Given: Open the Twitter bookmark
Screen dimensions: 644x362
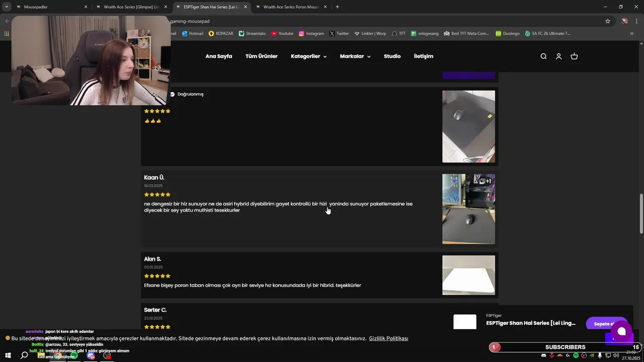Looking at the screenshot, I should click(339, 34).
